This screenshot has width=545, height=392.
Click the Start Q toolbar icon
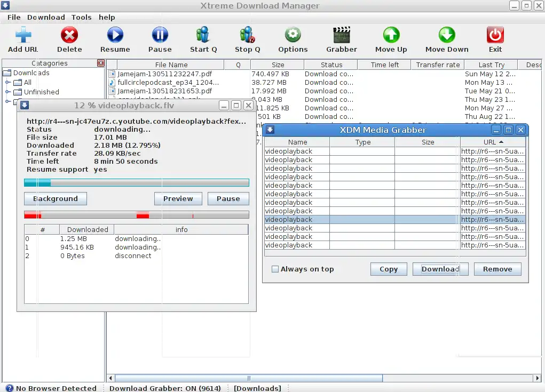203,35
